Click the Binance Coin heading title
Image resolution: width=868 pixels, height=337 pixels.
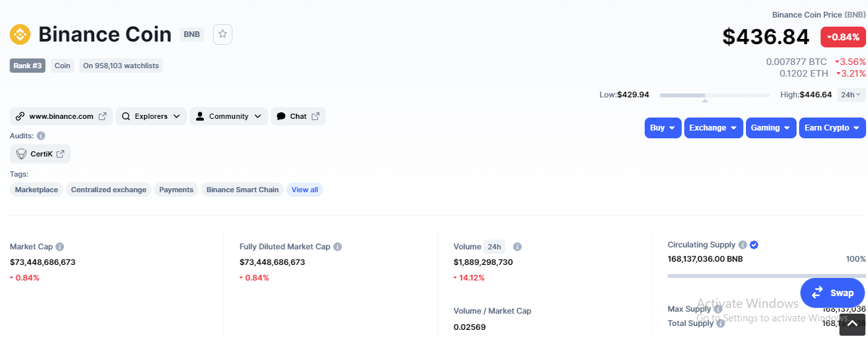click(x=105, y=34)
